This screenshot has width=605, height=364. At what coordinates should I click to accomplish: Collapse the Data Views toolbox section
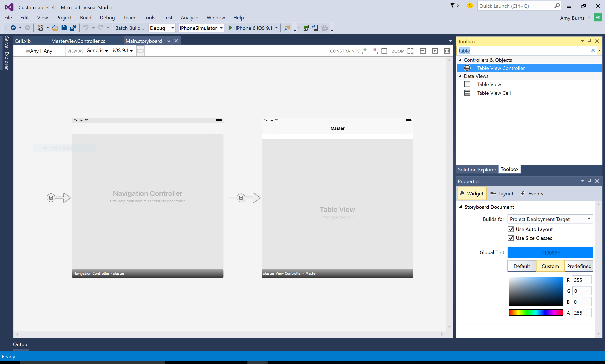pos(460,76)
